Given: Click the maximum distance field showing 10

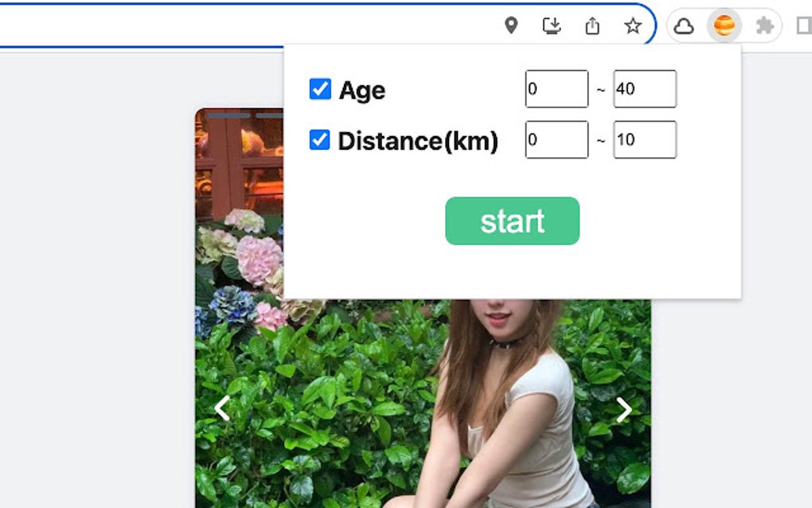Looking at the screenshot, I should coord(645,139).
